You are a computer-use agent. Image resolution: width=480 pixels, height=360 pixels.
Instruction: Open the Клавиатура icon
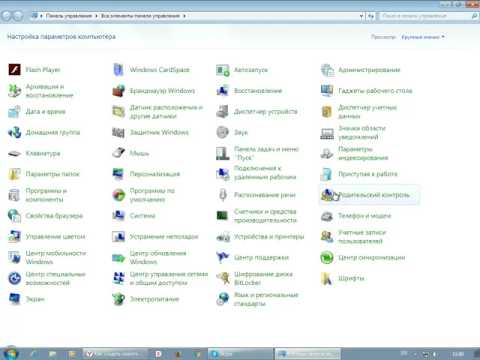(14, 153)
